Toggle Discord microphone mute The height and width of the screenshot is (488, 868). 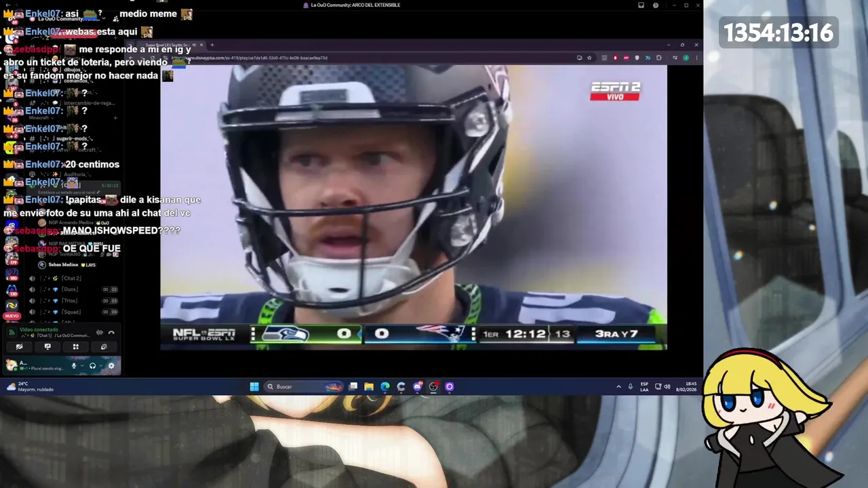[74, 366]
